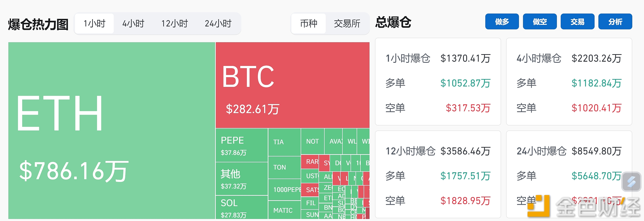Click the floating blue widget icon
The image size is (644, 221).
tap(631, 182)
